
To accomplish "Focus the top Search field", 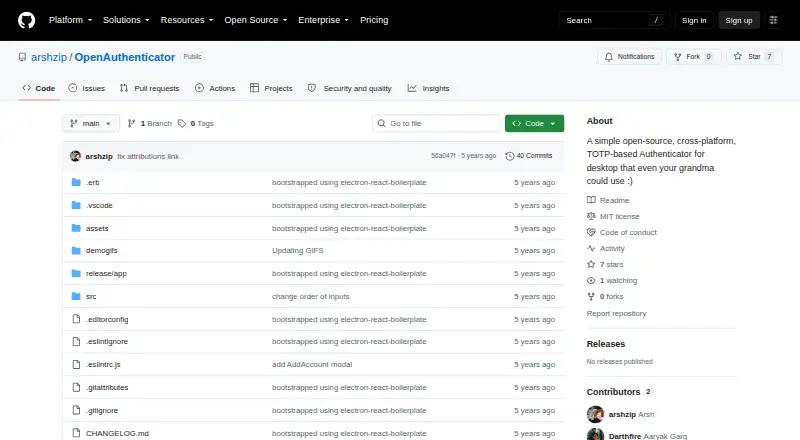I will pos(614,20).
